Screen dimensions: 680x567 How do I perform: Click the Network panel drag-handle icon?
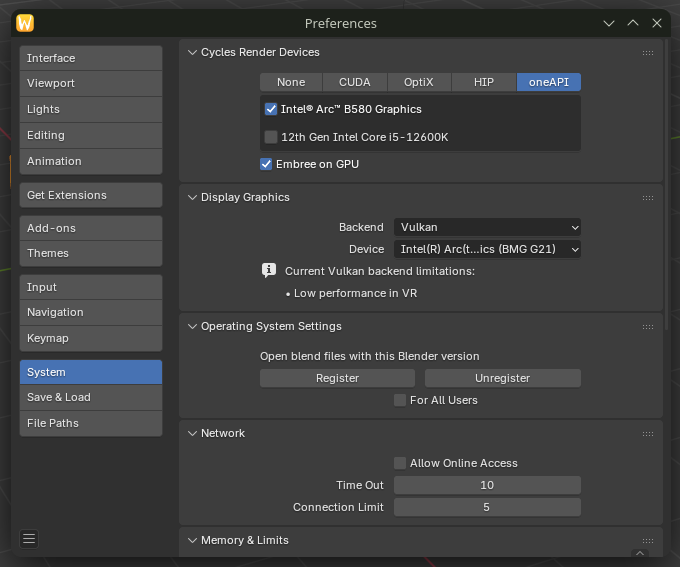[648, 433]
